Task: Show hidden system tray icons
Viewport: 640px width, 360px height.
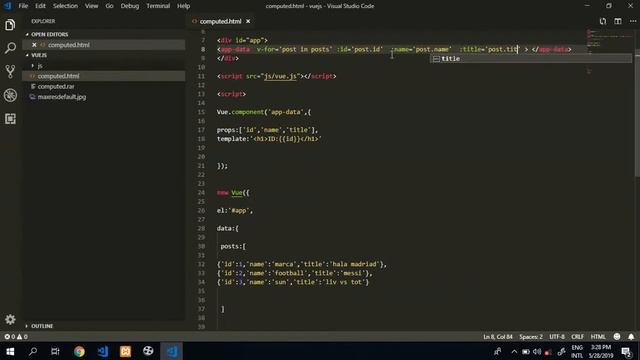Action: 514,351
